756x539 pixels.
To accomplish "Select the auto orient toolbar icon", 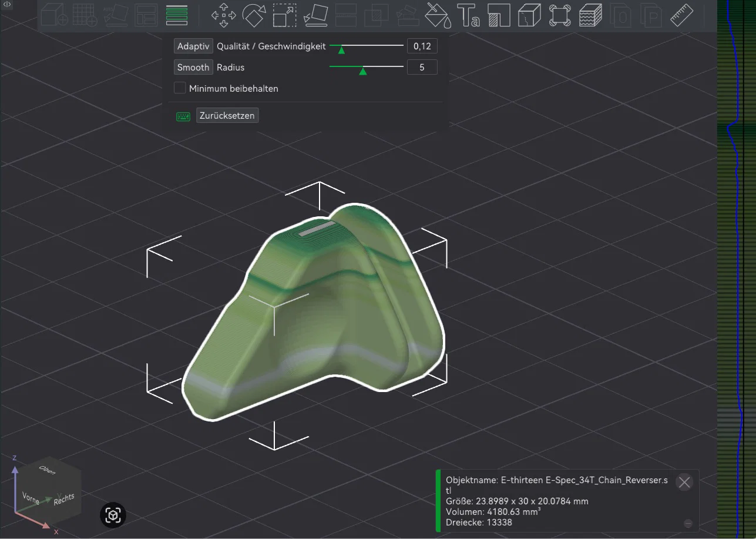I will tap(116, 15).
